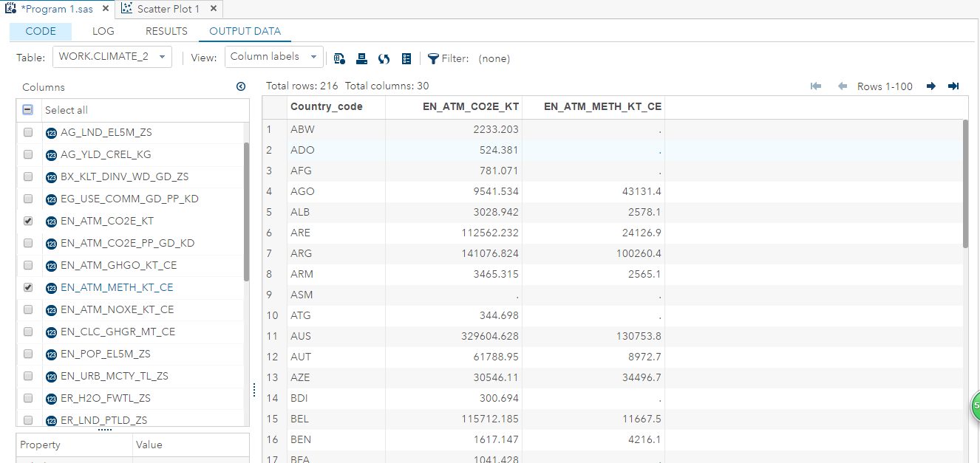Click the table properties list icon
Image resolution: width=980 pixels, height=463 pixels.
(x=406, y=58)
